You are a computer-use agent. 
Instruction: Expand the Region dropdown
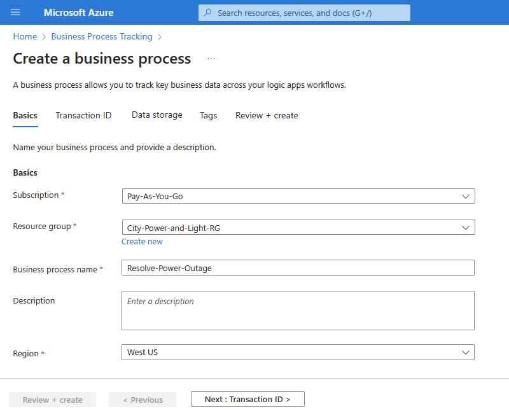click(x=298, y=352)
